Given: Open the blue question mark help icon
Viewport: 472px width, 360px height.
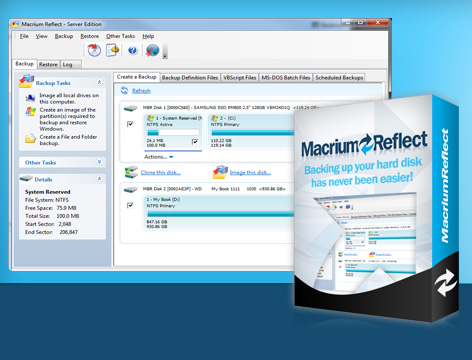Looking at the screenshot, I should tap(133, 50).
